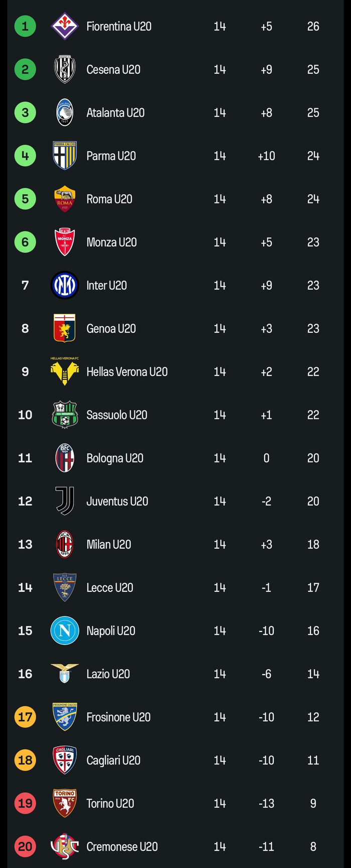Click the Fiorentina U20 club crest

click(65, 26)
